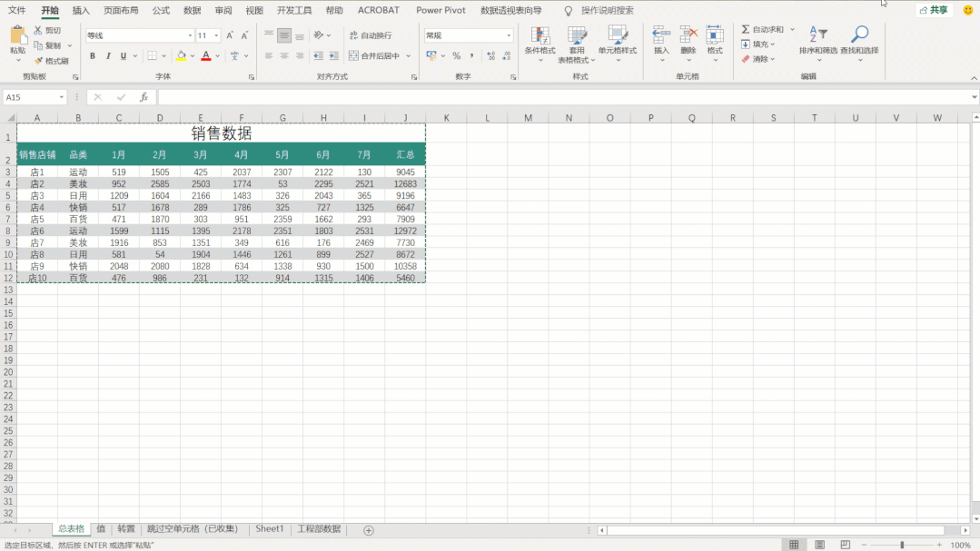Image resolution: width=980 pixels, height=551 pixels.
Task: Toggle Wrap Text (自动换行)
Action: pyautogui.click(x=371, y=35)
